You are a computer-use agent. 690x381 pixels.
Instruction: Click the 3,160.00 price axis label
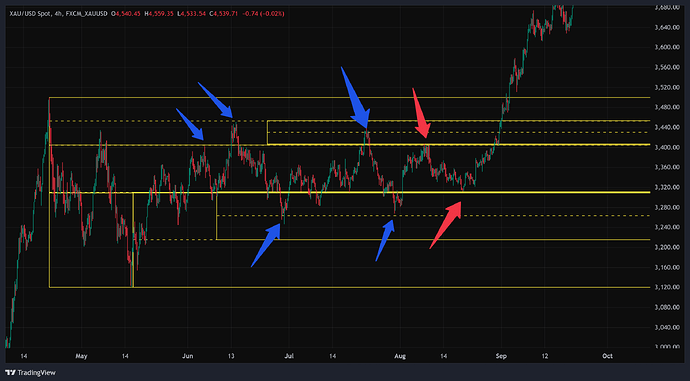point(668,267)
